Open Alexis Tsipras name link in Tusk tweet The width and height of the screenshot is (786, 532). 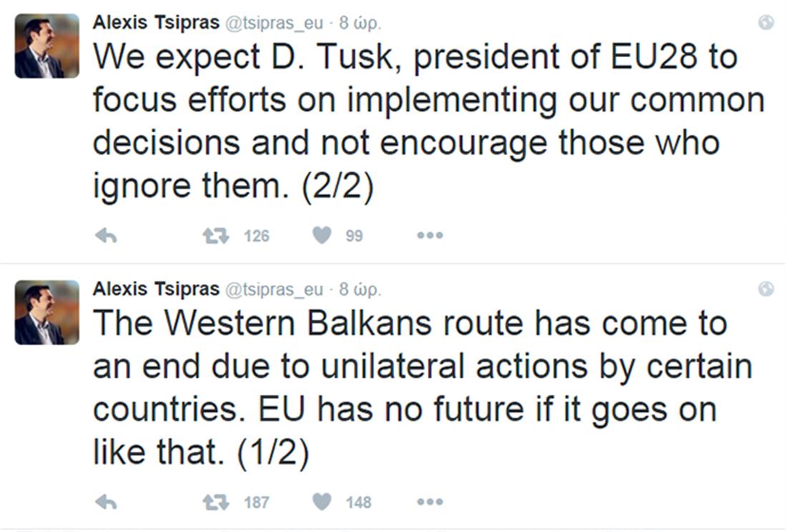coord(156,22)
